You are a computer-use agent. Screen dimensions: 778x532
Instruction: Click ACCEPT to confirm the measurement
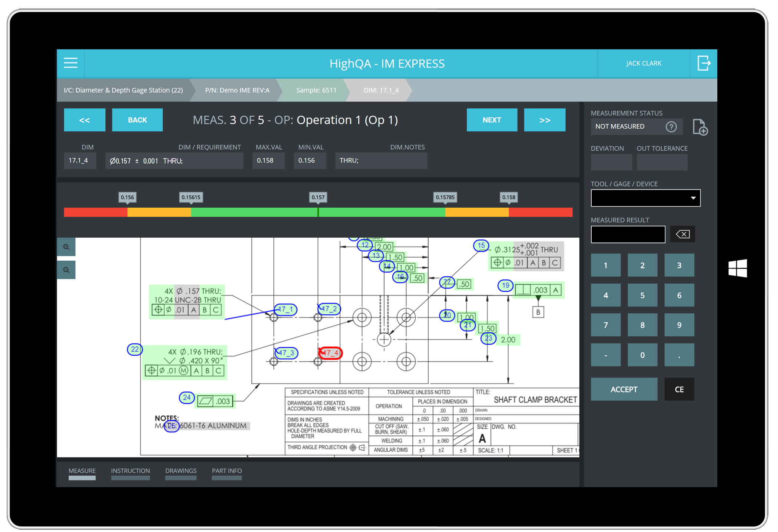624,389
